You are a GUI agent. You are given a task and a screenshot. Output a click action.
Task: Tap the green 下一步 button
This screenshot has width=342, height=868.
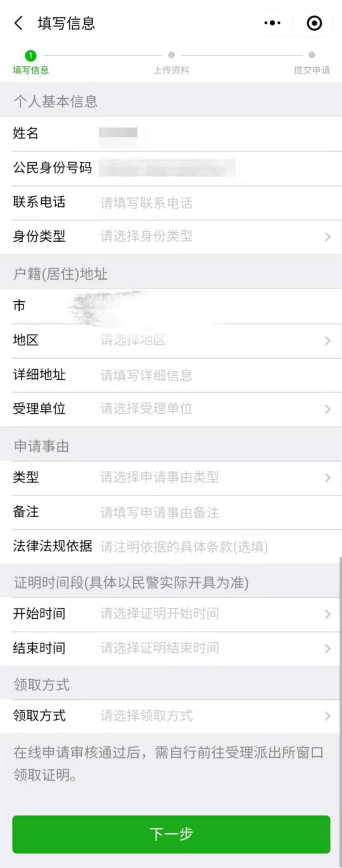point(171,834)
